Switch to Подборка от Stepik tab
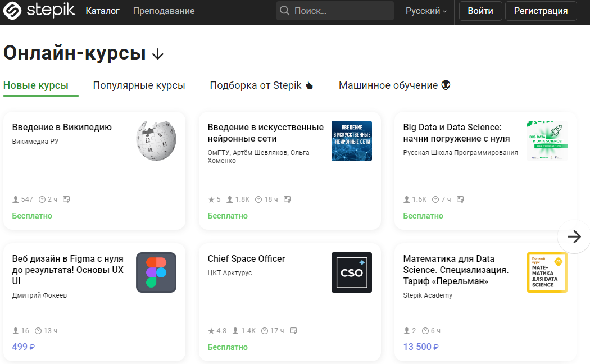Screen dimensions: 590x364 (x=261, y=85)
